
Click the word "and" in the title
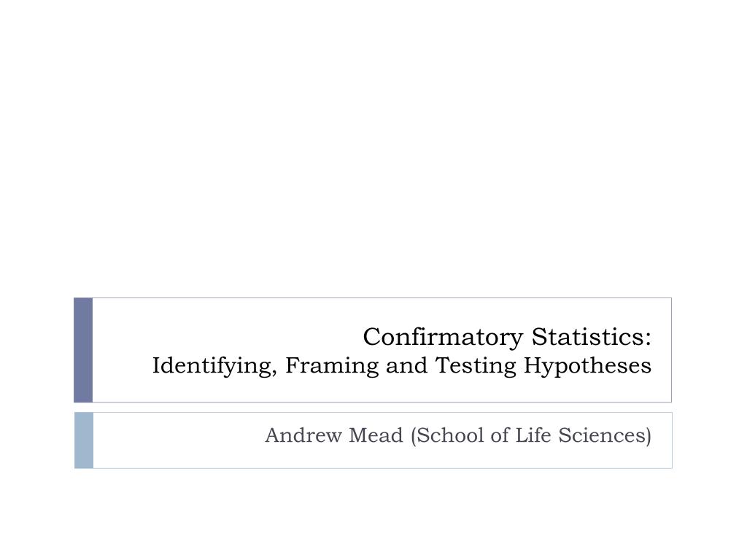pos(406,366)
